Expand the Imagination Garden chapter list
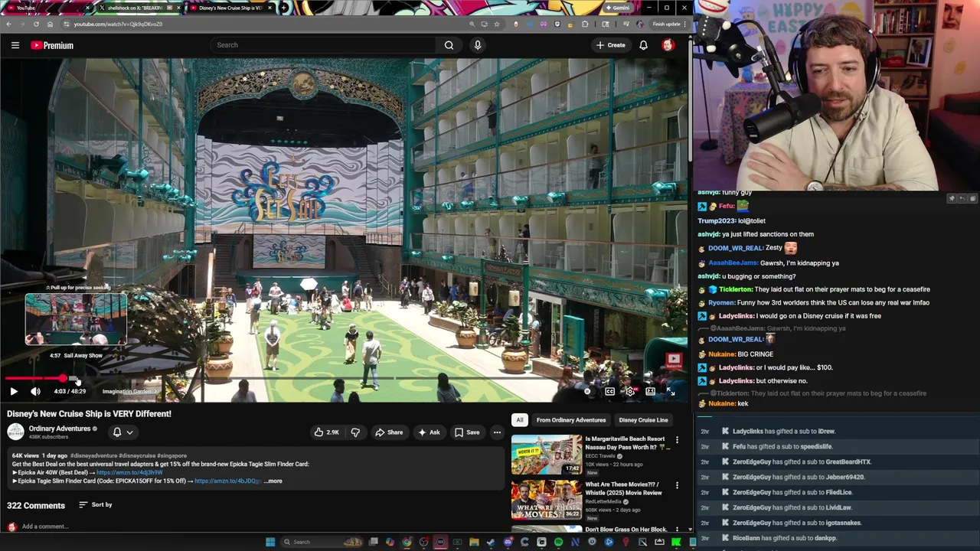980x551 pixels. (x=129, y=391)
